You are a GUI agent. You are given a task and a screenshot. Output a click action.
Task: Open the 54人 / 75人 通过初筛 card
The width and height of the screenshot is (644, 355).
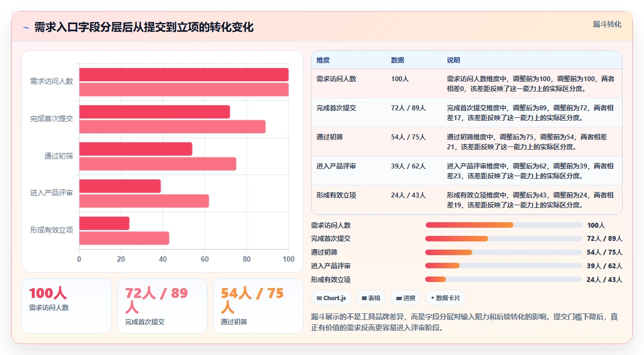[258, 306]
